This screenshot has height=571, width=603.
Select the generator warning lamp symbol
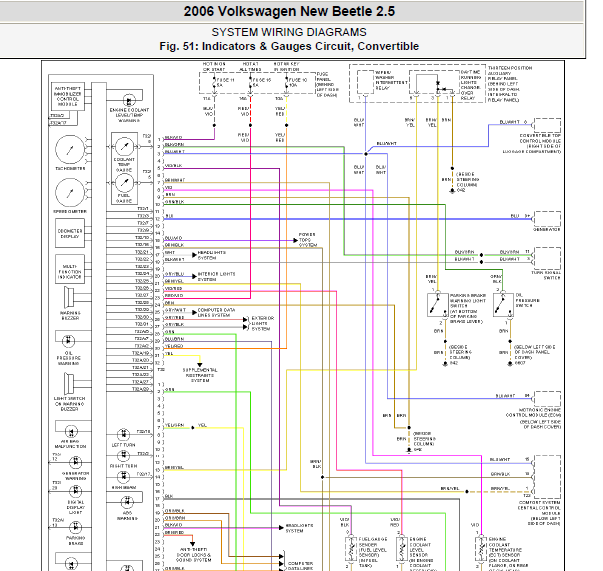(75, 461)
